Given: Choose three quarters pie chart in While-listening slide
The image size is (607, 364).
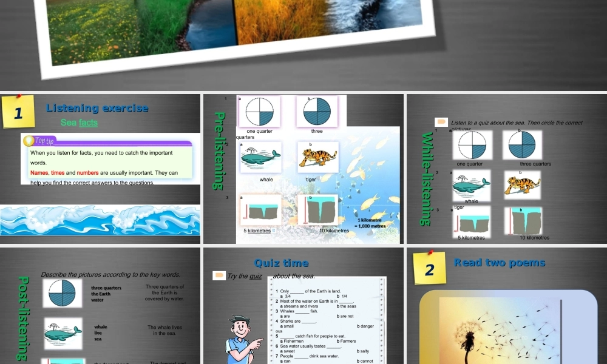Looking at the screenshot, I should pos(522,145).
